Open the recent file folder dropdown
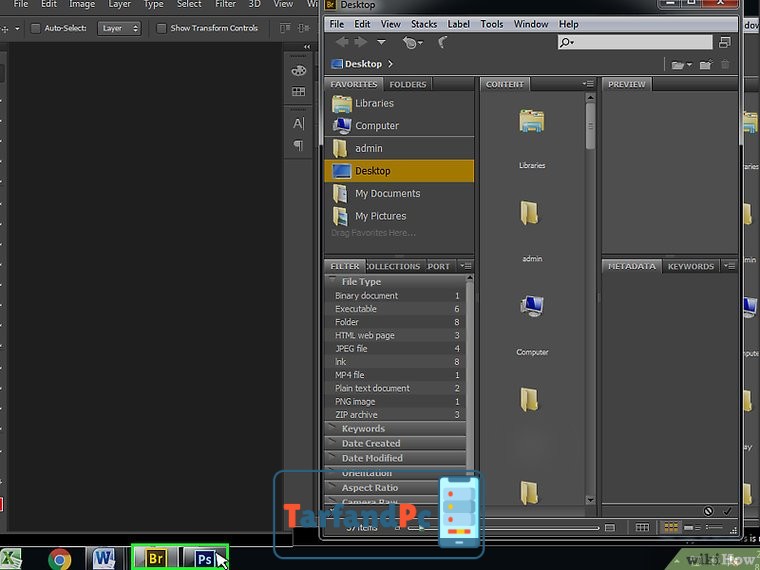Viewport: 760px width, 570px height. click(x=681, y=65)
